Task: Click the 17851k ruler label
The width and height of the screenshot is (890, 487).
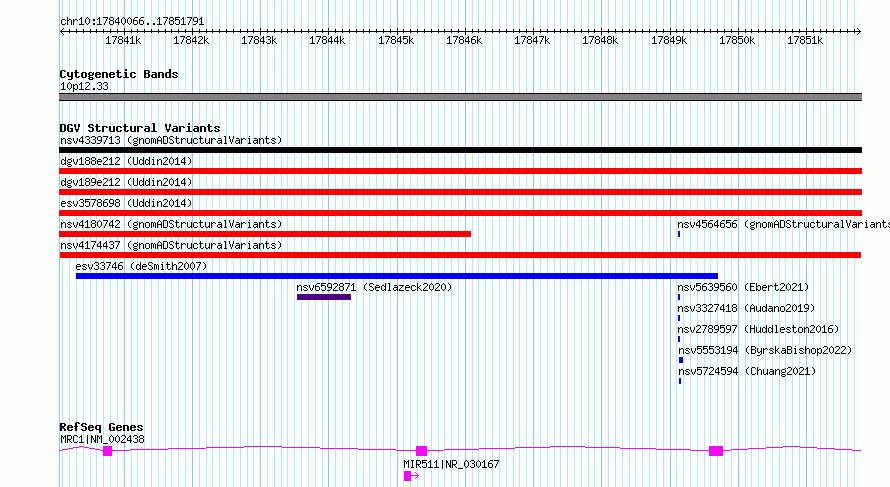Action: coord(805,40)
